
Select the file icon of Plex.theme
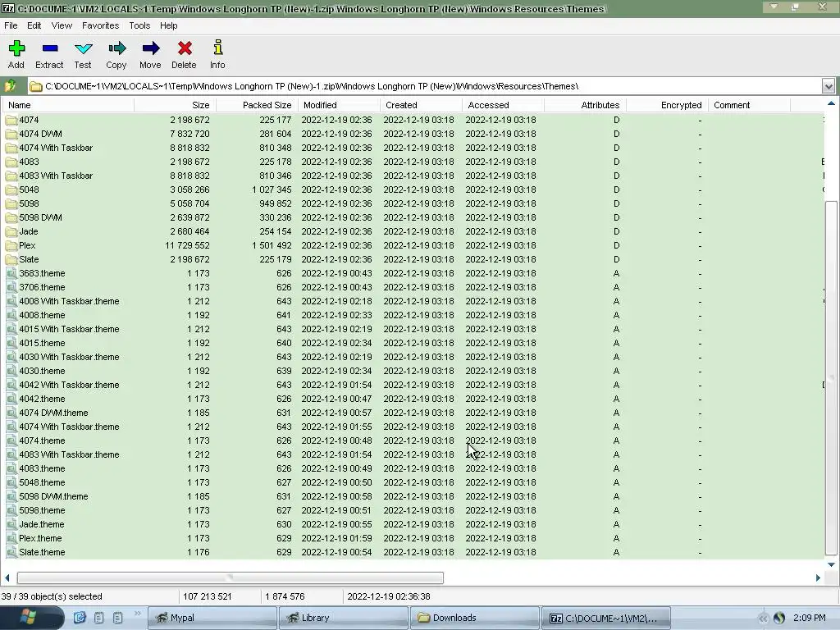coord(11,538)
